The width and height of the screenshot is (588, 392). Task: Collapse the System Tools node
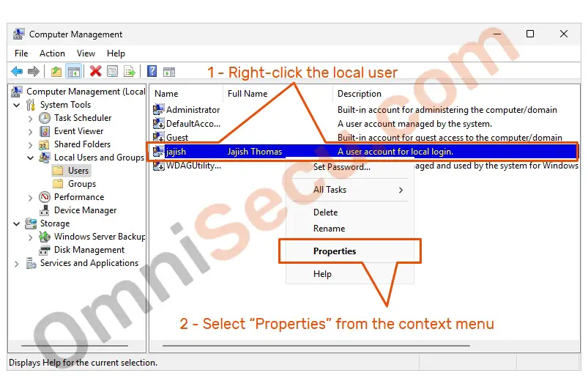point(17,105)
